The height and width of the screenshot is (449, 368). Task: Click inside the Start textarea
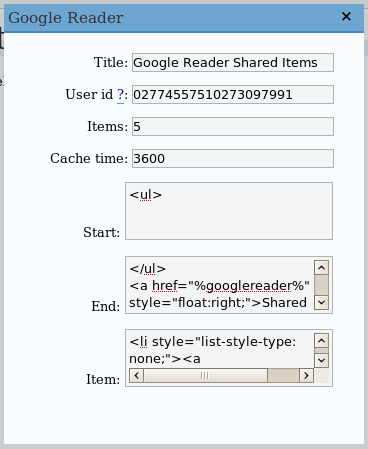click(x=229, y=211)
